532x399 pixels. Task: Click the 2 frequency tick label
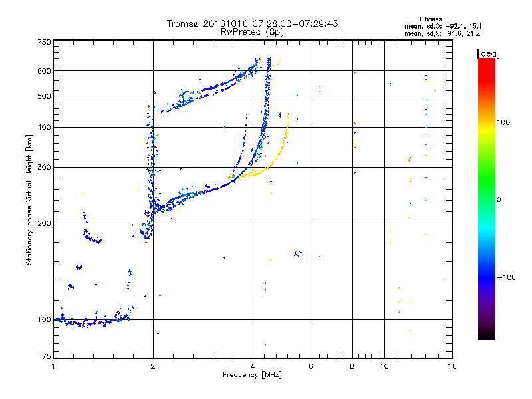pos(153,366)
